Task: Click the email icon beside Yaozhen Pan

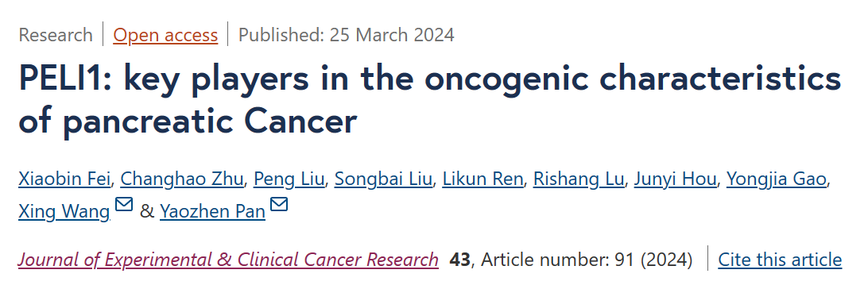Action: 279,205
